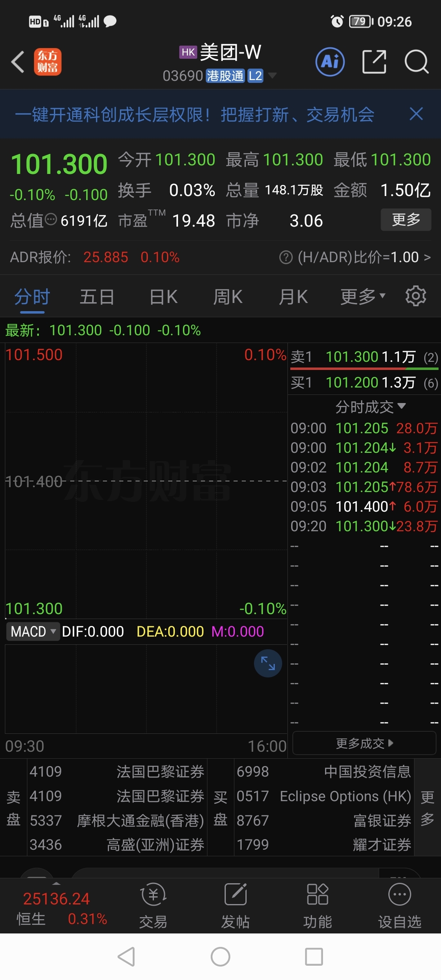The image size is (441, 980).
Task: Tap the ADR报价 25.885 value
Action: [106, 257]
